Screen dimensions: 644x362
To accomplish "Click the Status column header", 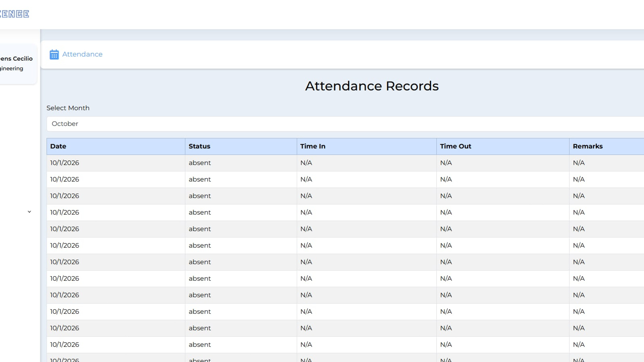I will point(241,146).
